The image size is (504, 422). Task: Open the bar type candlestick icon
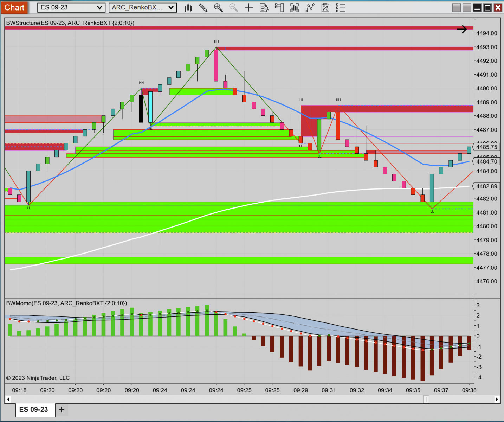188,8
